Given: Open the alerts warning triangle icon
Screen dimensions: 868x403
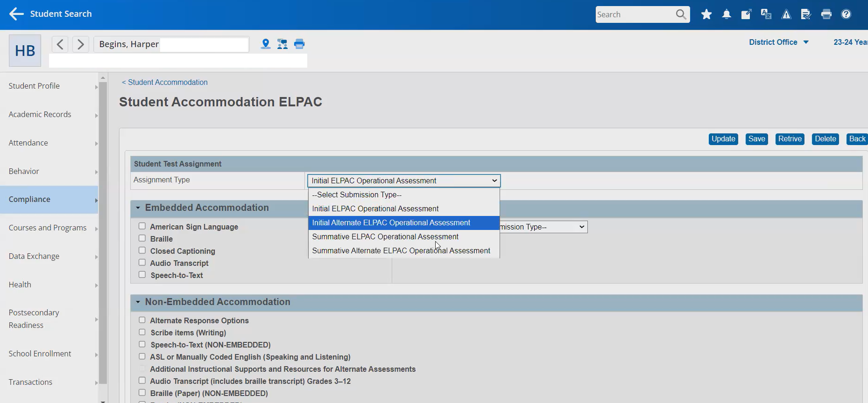Looking at the screenshot, I should [786, 14].
